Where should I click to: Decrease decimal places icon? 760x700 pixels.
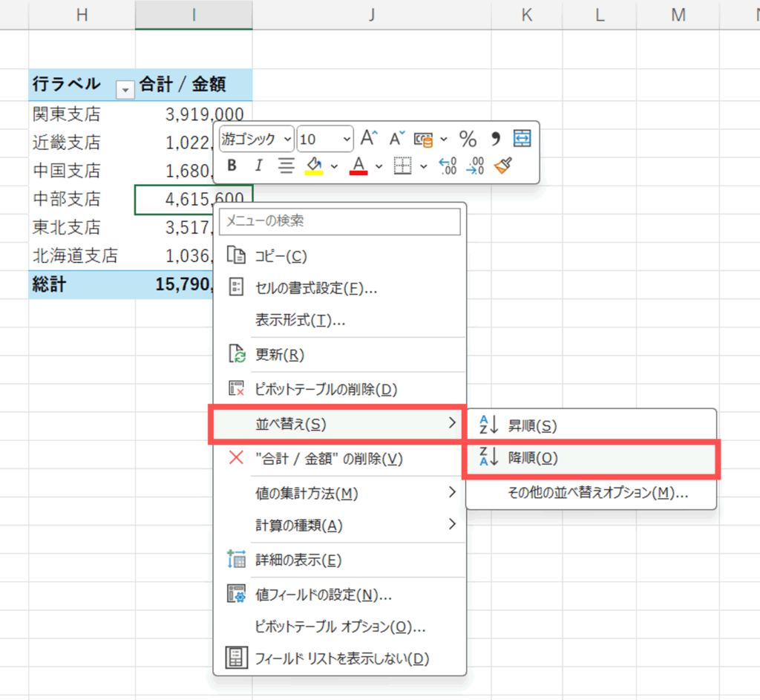click(x=475, y=166)
